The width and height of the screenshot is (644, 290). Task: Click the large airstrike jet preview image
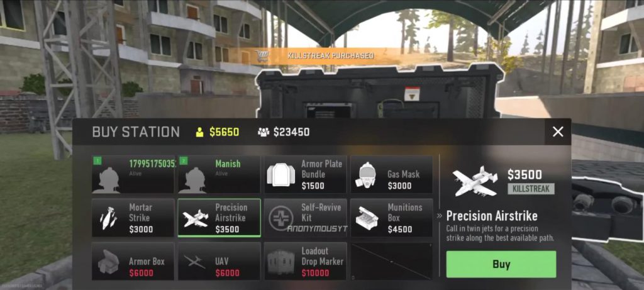475,181
